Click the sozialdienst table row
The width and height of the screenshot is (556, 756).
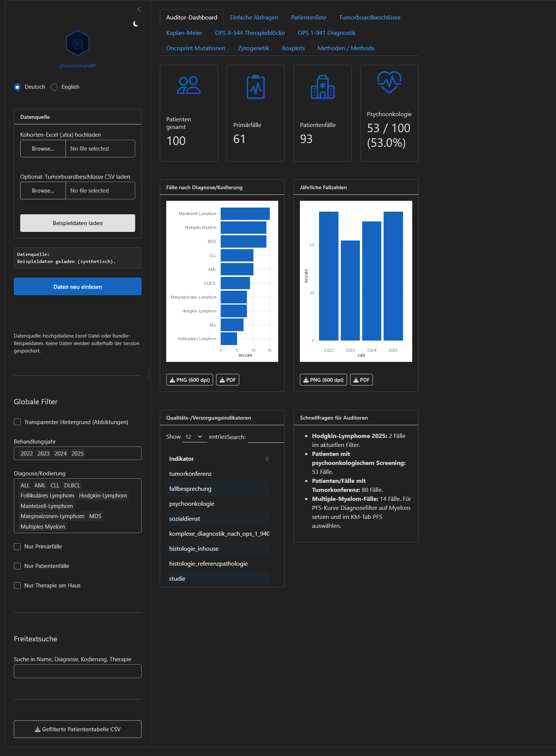(218, 519)
